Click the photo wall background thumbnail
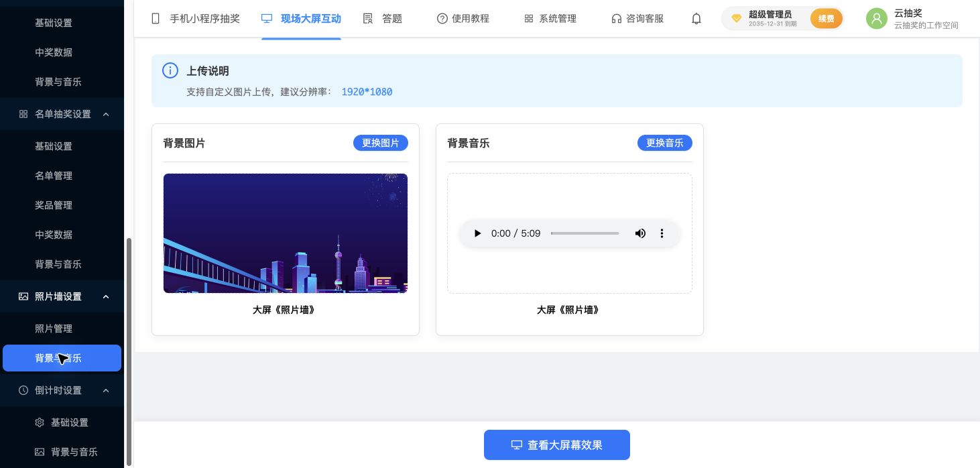 click(x=286, y=233)
